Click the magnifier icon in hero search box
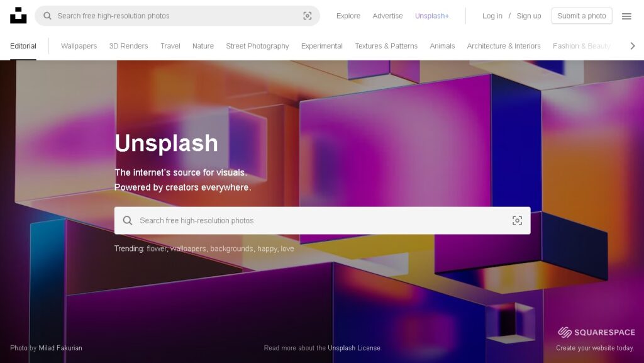 (128, 221)
